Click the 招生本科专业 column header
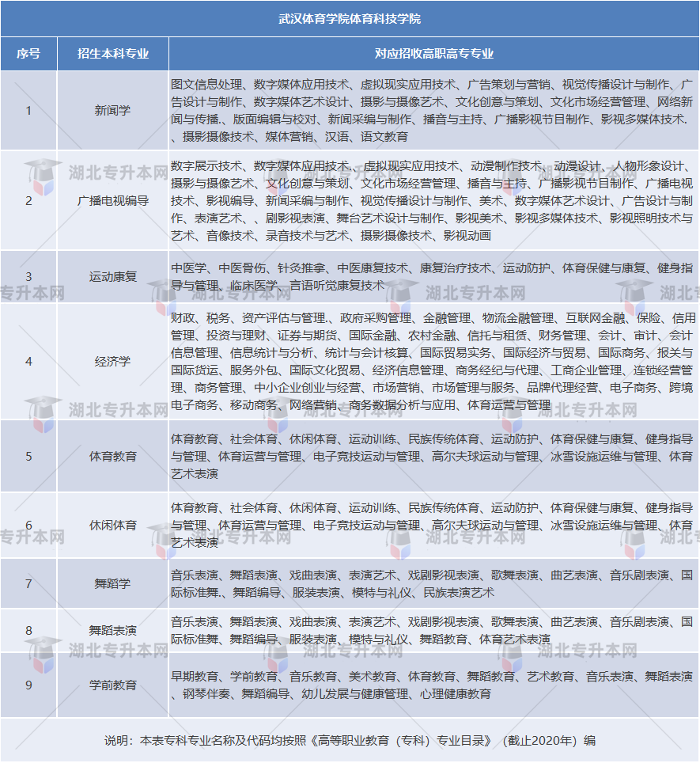 113,54
